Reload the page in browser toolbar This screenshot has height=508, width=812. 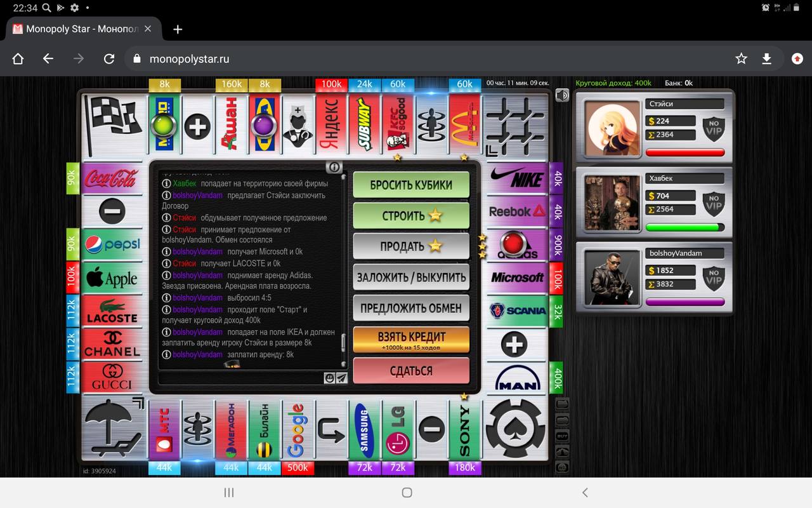109,58
